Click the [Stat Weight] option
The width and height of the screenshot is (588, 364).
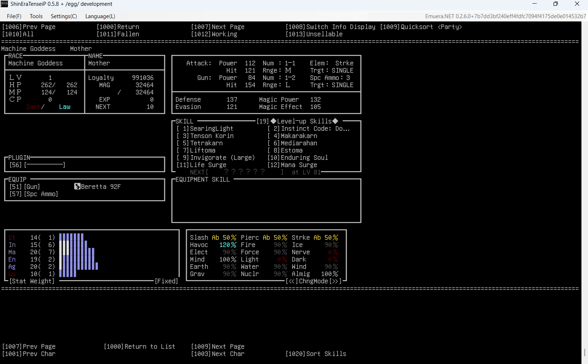pos(32,281)
